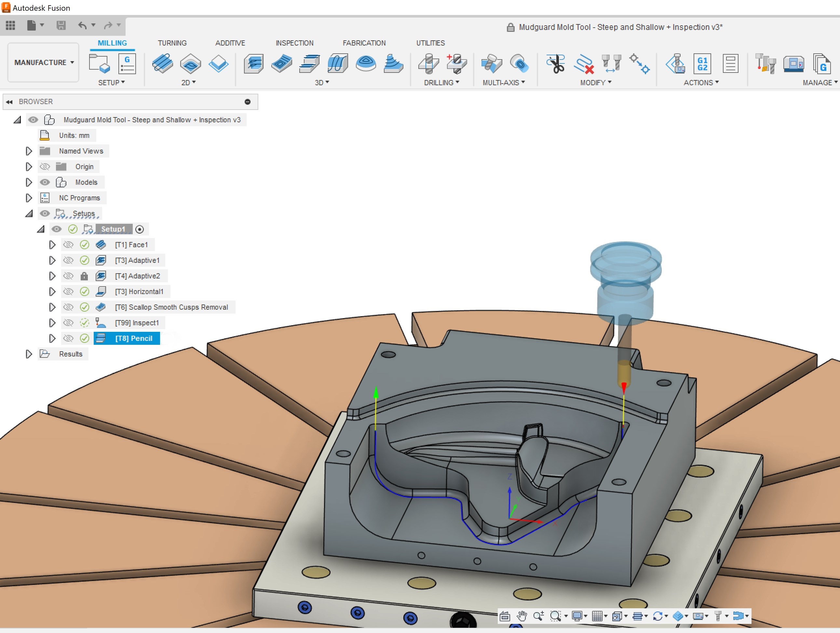840x633 pixels.
Task: Open the MODIFY menu
Action: click(596, 82)
